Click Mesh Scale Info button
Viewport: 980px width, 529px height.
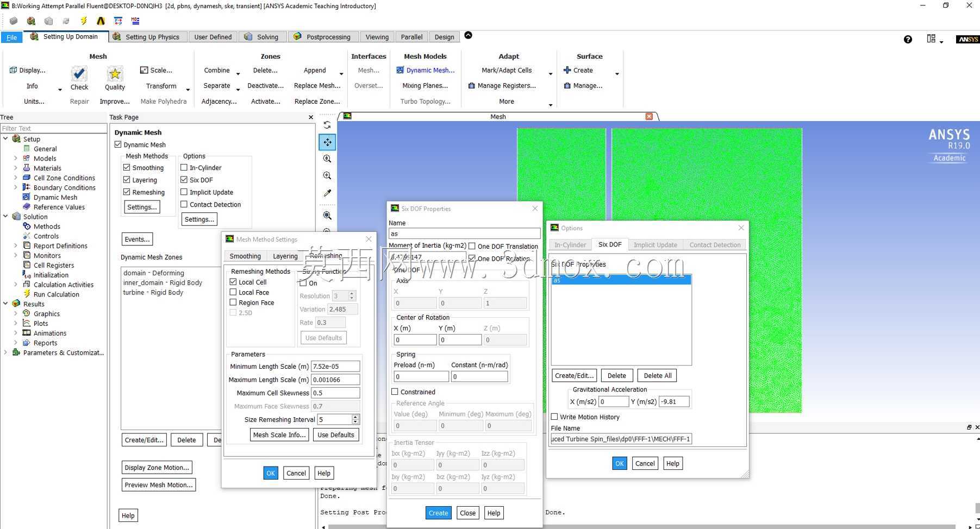tap(279, 434)
